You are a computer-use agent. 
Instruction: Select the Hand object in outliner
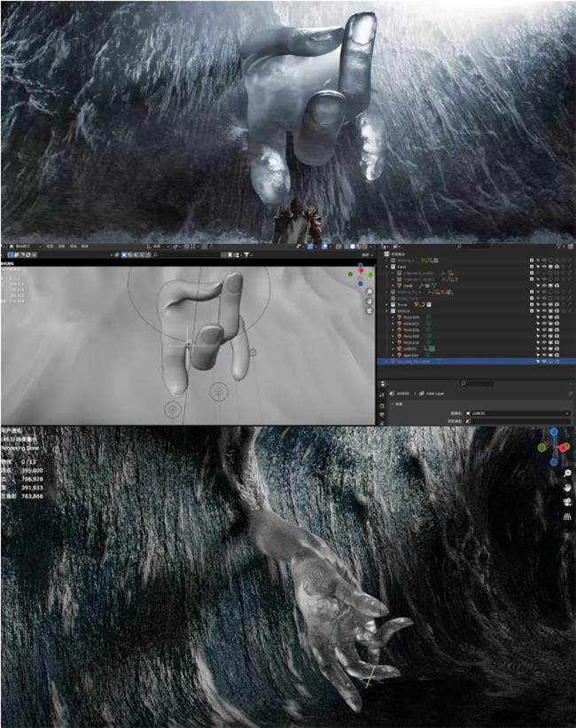(409, 286)
